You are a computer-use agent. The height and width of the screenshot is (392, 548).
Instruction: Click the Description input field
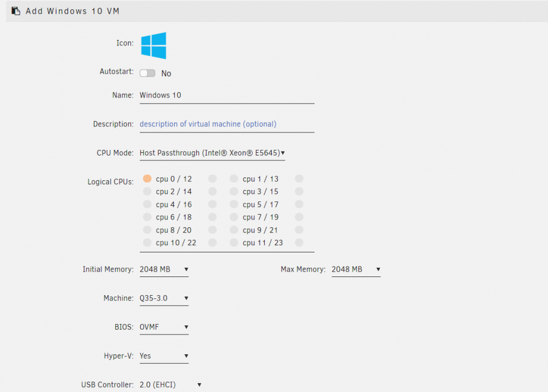point(227,124)
